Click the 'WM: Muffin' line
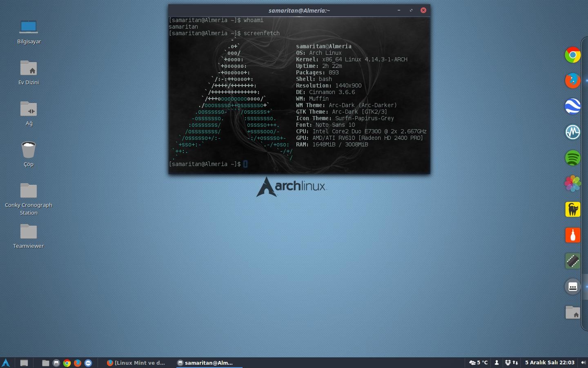This screenshot has height=368, width=588. (312, 99)
